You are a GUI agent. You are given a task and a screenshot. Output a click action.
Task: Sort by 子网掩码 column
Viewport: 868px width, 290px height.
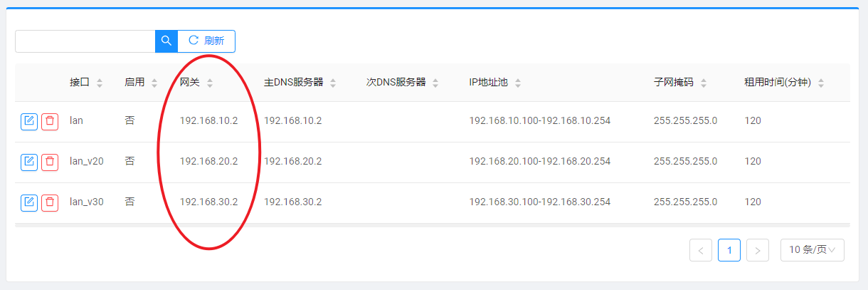click(704, 83)
